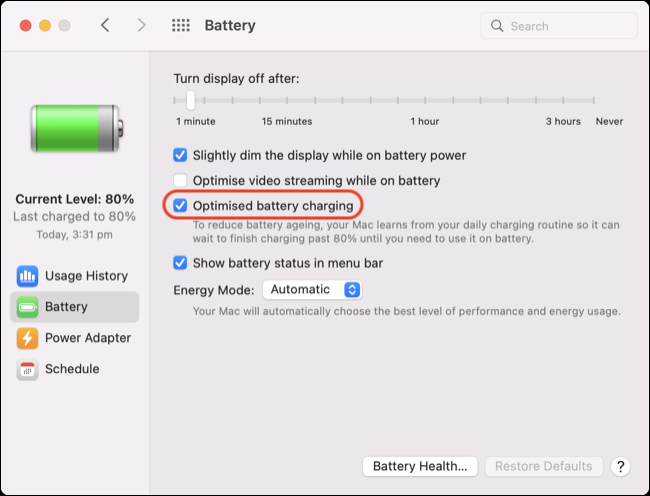Untick Optimised battery charging checkbox
This screenshot has width=650, height=496.
click(x=180, y=206)
